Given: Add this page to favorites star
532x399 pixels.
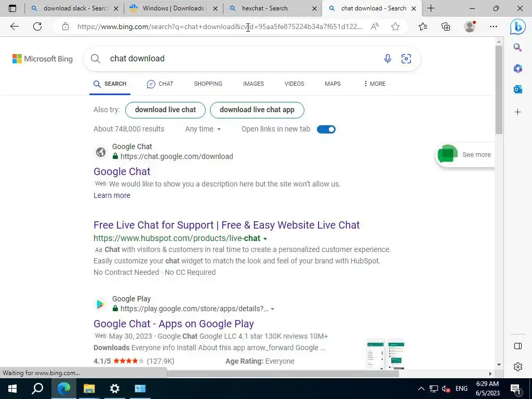Looking at the screenshot, I should [395, 26].
